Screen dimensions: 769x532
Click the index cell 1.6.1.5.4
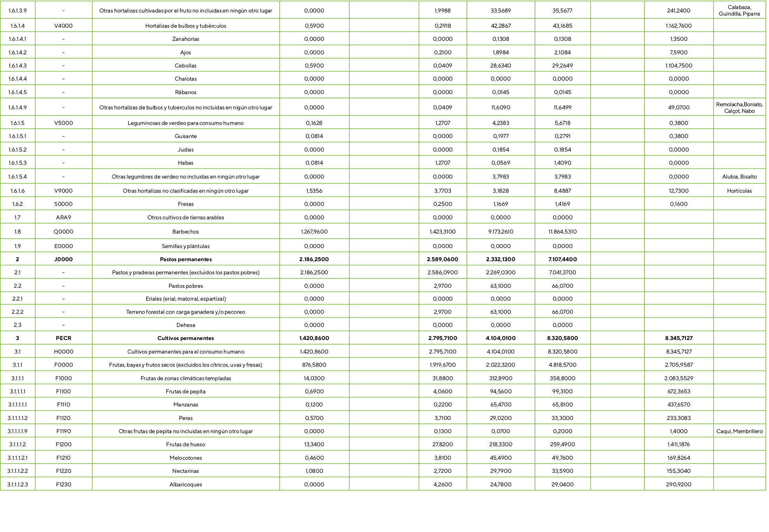(x=17, y=176)
